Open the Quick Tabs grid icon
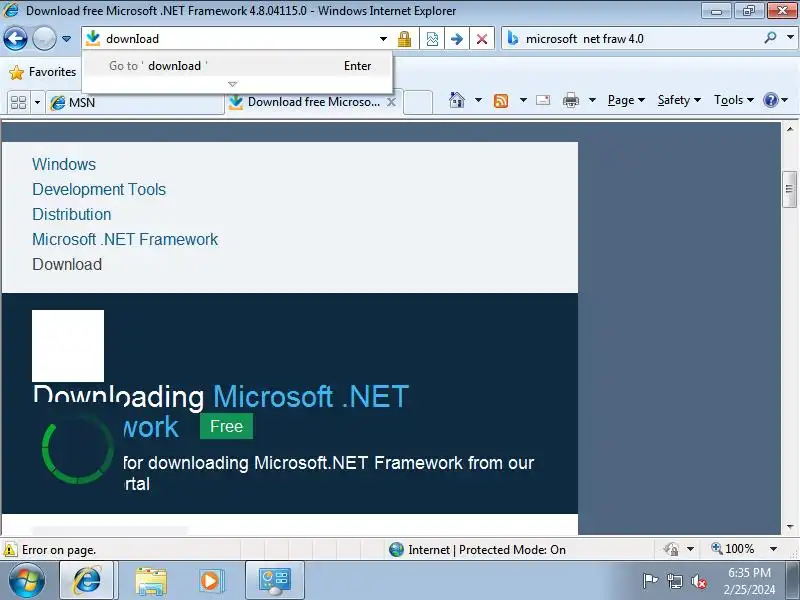Screen dimensions: 800x600 [18, 103]
